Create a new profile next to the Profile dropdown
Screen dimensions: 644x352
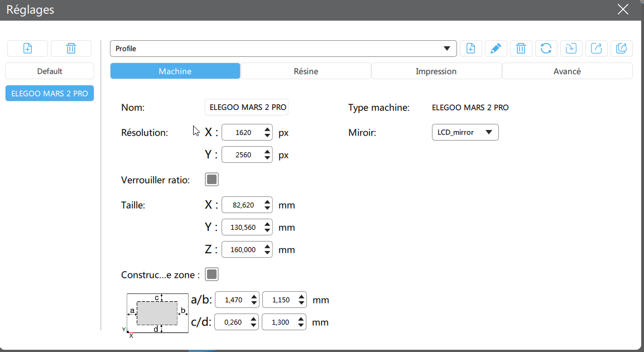point(470,49)
